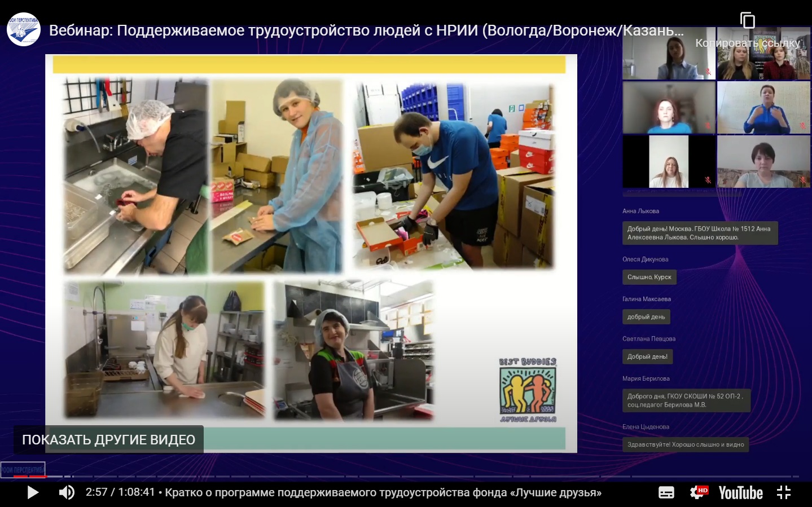Mute the video with the speaker icon

click(x=67, y=492)
